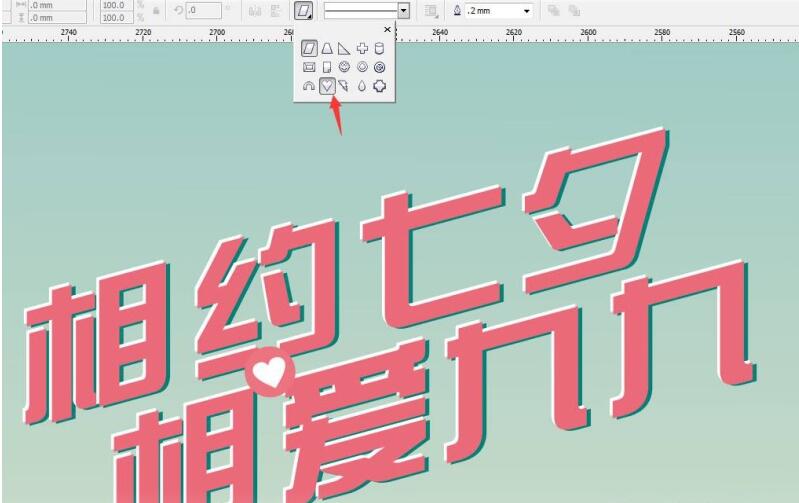Click the upper 100.0 scale factor field
Screen dimensions: 799x503
coord(117,5)
